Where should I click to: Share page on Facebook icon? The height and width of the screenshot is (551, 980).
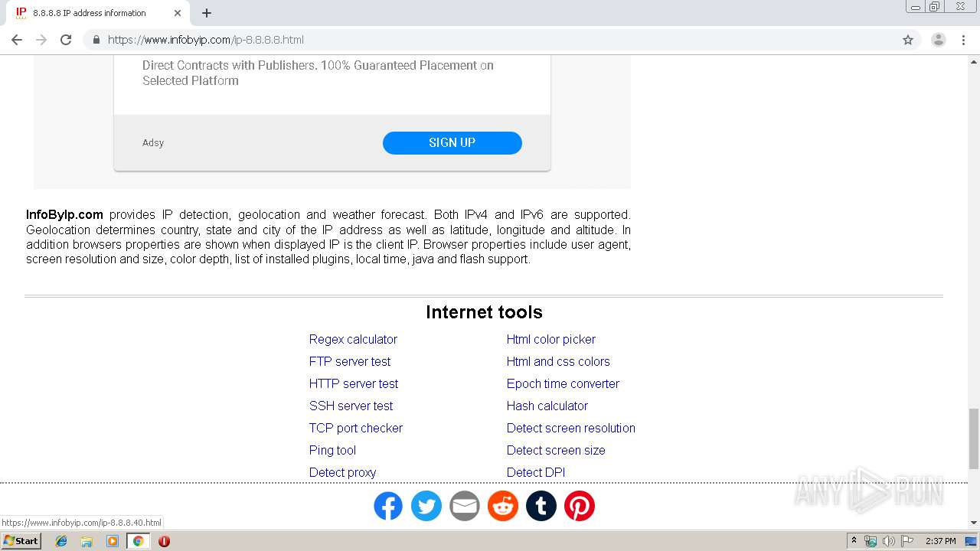pyautogui.click(x=388, y=506)
